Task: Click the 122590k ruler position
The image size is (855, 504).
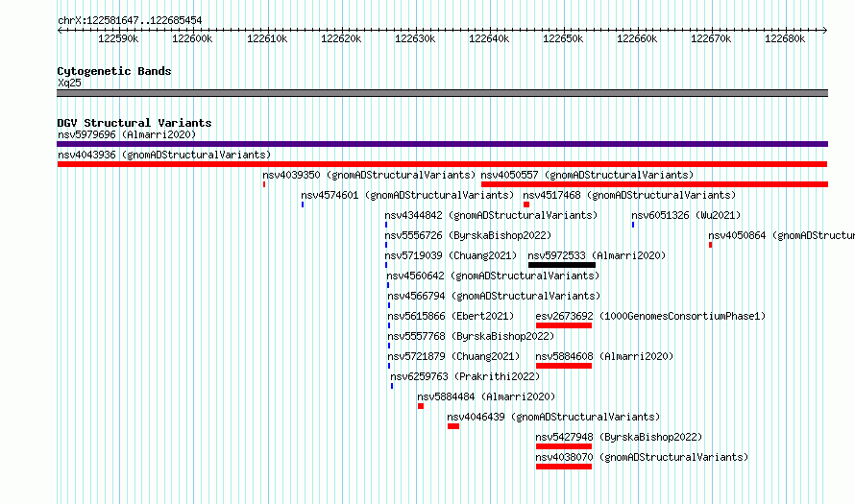Action: (x=118, y=38)
